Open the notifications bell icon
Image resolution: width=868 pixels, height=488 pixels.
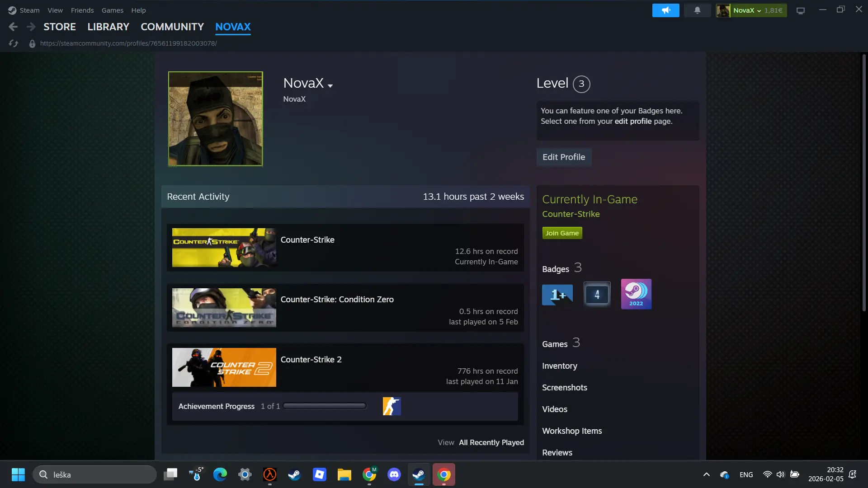(697, 10)
